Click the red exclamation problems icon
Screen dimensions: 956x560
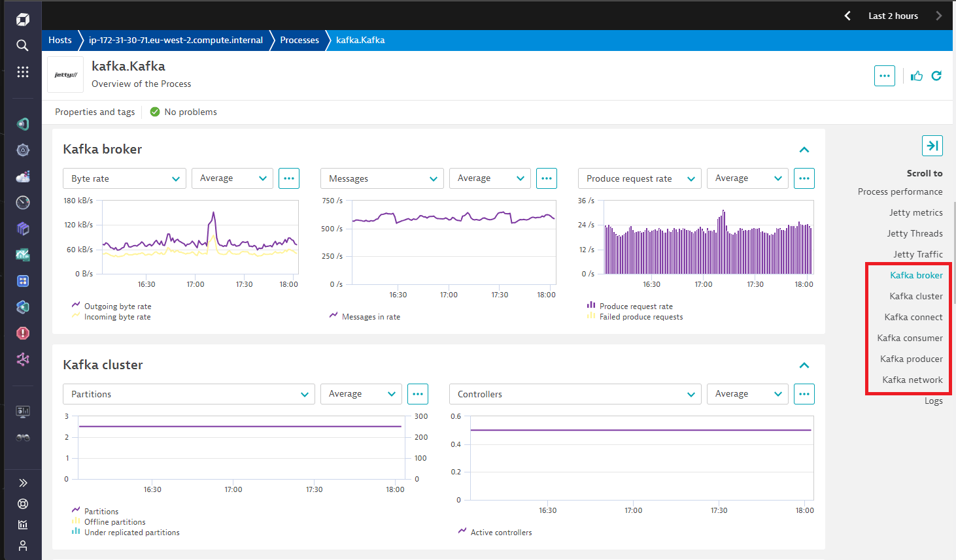pos(22,333)
